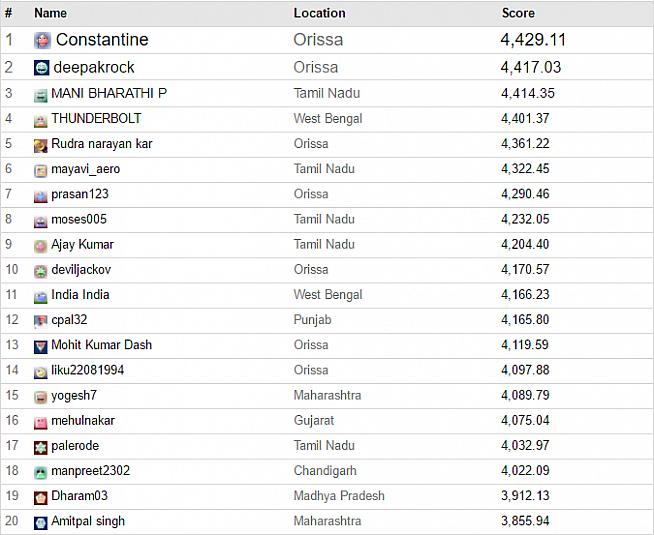Click deepakrock's avatar icon
Image resolution: width=654 pixels, height=535 pixels.
pyautogui.click(x=42, y=67)
